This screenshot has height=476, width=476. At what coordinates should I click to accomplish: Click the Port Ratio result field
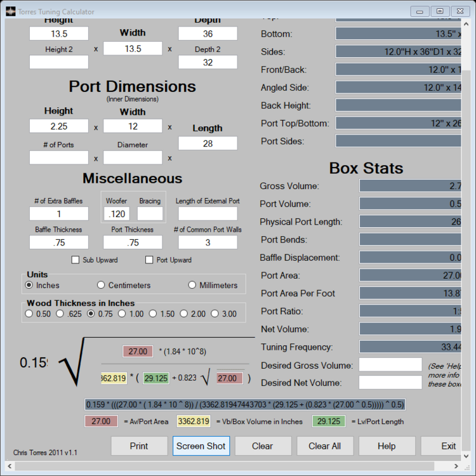[411, 311]
